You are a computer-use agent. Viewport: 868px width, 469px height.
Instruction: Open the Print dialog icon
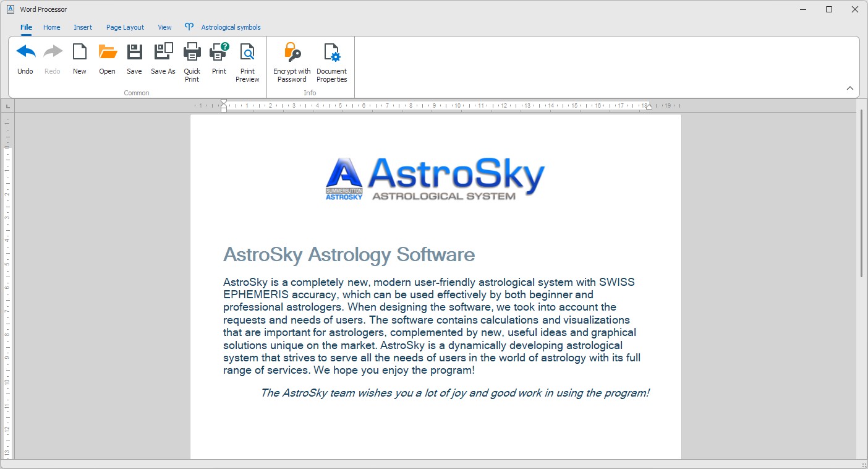coord(219,52)
